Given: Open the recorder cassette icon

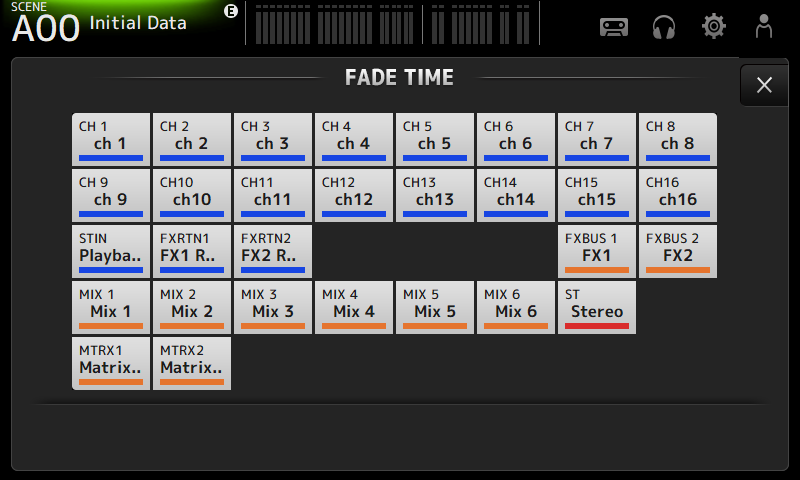Looking at the screenshot, I should (x=614, y=26).
